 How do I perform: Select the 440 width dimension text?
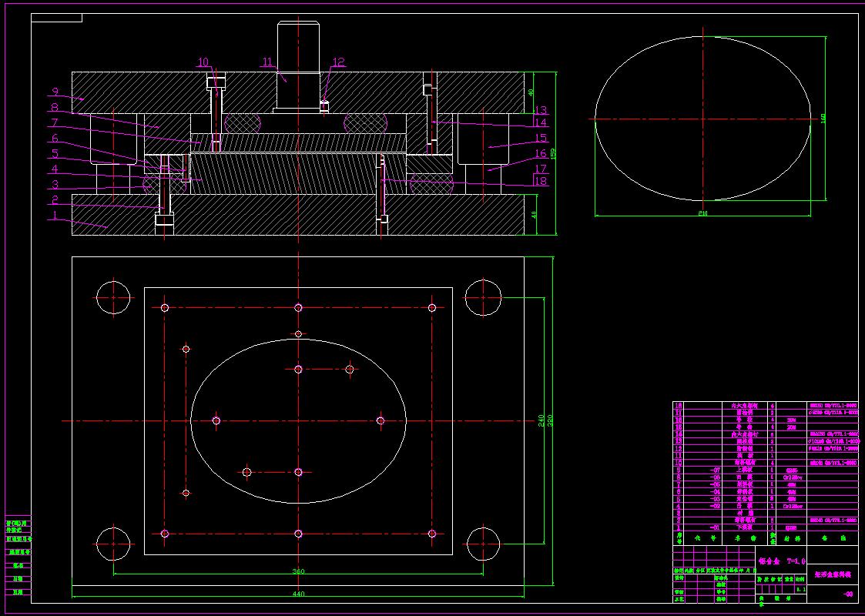298,594
